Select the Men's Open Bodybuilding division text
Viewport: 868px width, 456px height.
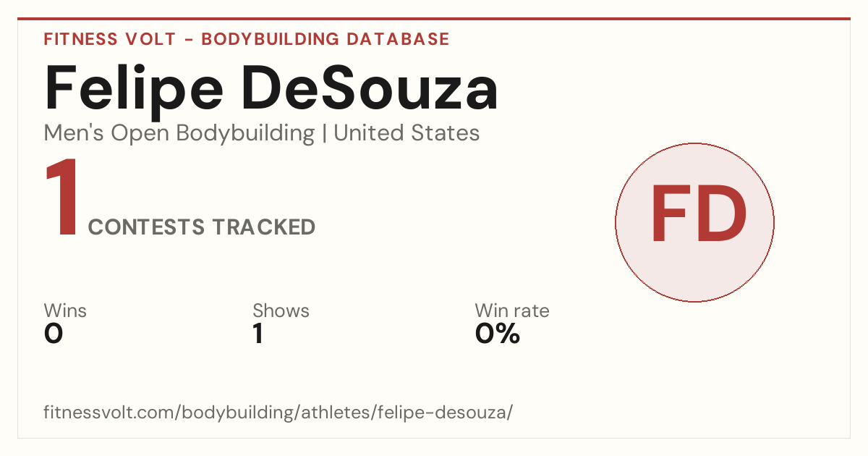point(179,133)
